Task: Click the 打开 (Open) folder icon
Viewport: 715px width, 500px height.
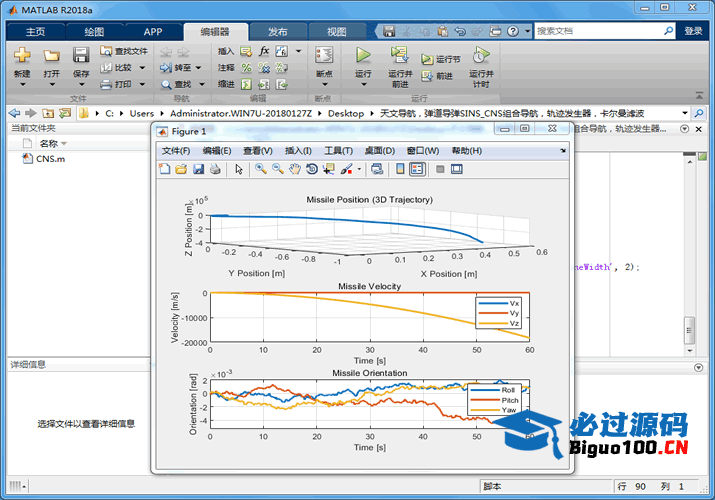Action: point(52,56)
